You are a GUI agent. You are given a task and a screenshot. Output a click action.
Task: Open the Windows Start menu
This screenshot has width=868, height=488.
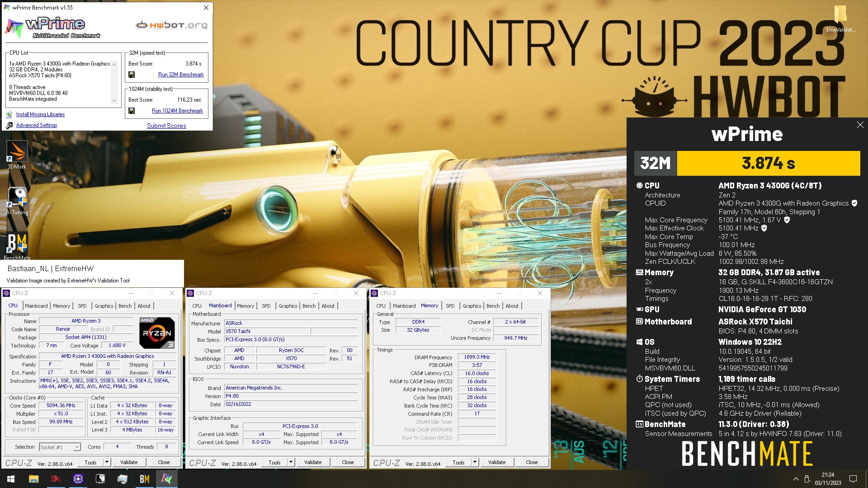click(x=11, y=479)
